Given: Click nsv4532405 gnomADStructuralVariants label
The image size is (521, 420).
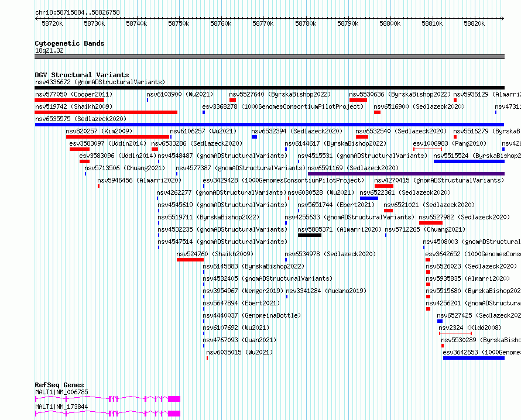Looking at the screenshot, I should 268,278.
